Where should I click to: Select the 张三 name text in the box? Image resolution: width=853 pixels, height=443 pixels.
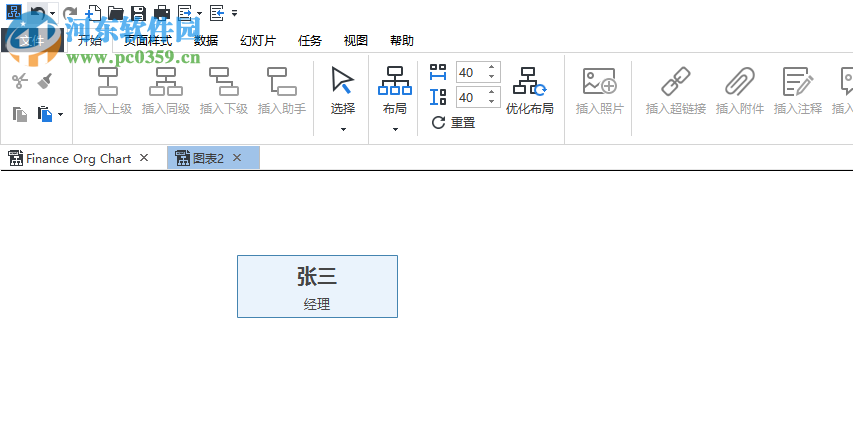click(x=317, y=276)
